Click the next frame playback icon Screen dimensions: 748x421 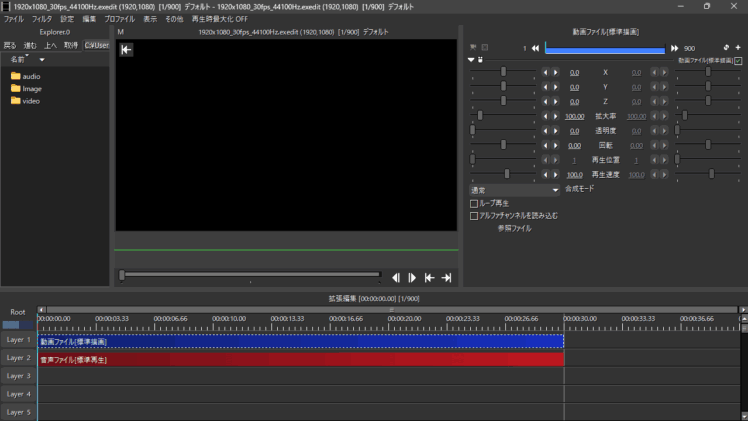[412, 277]
